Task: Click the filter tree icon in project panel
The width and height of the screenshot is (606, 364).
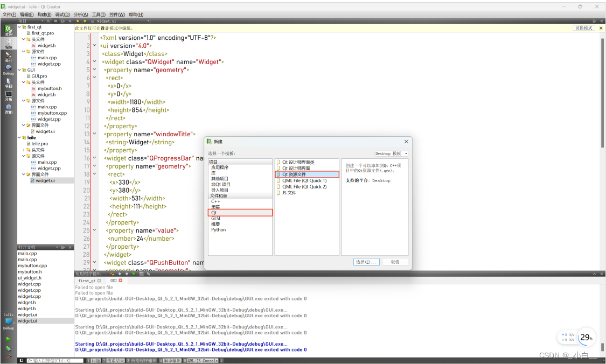Action: click(48, 21)
